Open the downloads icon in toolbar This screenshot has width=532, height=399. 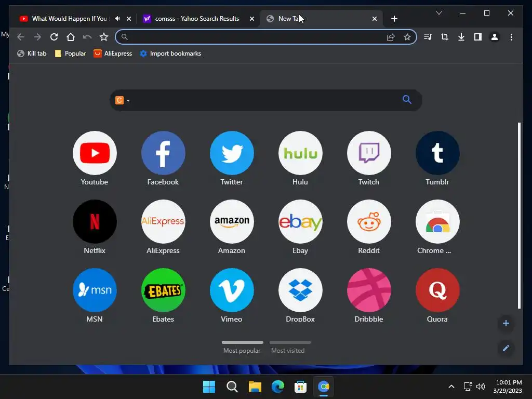[x=461, y=37]
